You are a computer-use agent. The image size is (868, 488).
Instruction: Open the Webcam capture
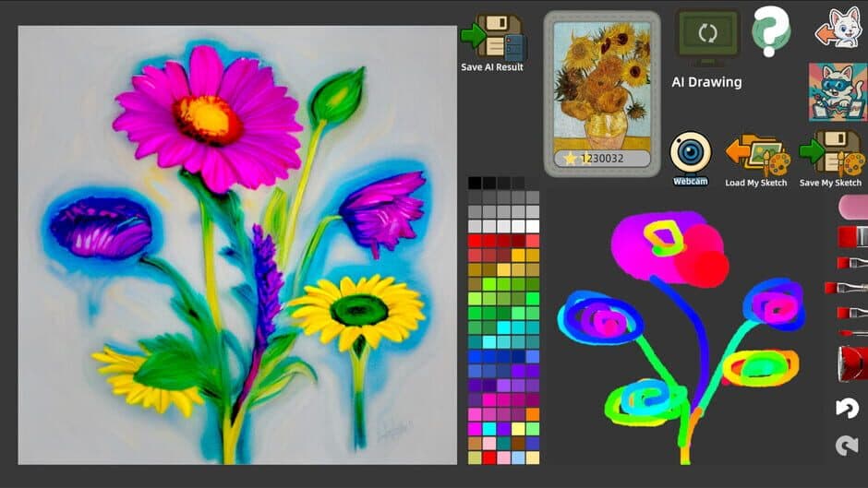click(x=690, y=154)
